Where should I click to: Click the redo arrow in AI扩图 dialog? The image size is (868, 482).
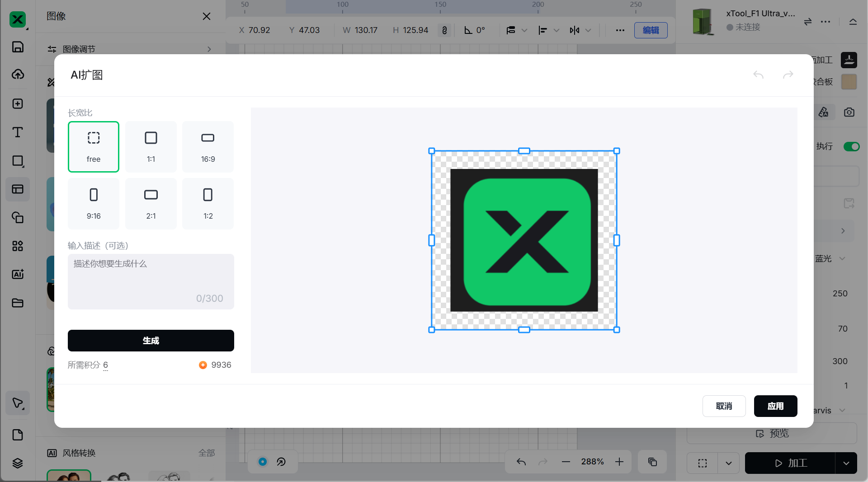point(788,75)
